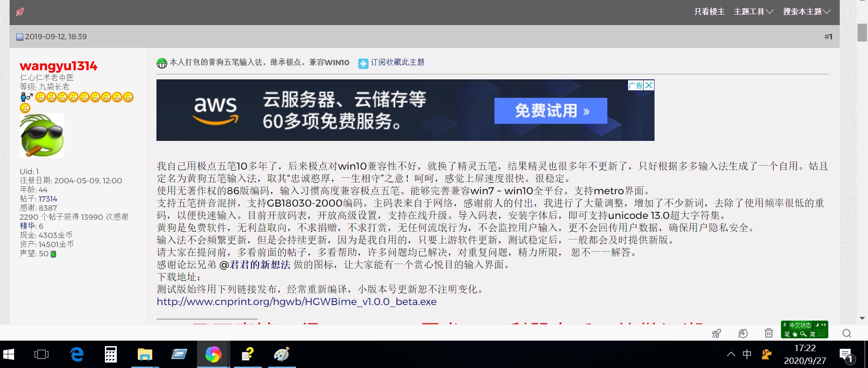The image size is (868, 368).
Task: Click the magnifier icon in browser status bar
Action: click(x=847, y=333)
